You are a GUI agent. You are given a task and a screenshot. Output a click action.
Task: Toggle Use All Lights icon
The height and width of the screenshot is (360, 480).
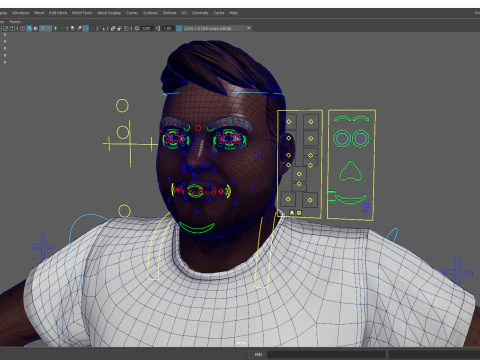tap(55, 28)
